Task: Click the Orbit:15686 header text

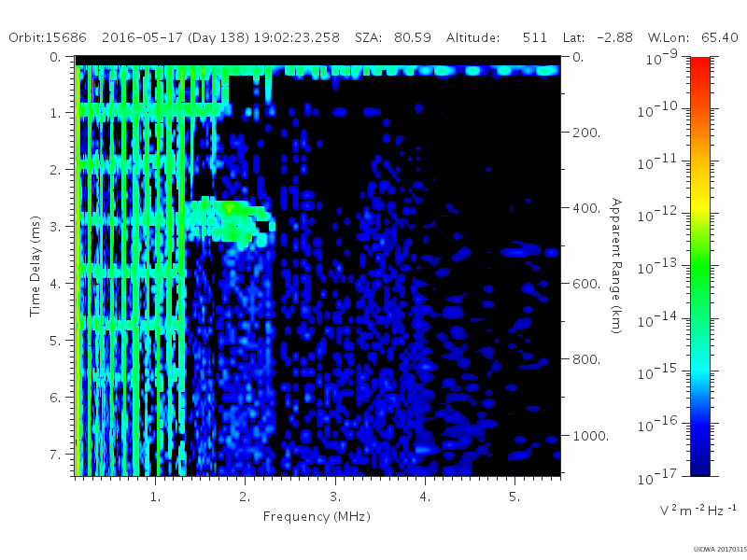Action: coord(48,37)
